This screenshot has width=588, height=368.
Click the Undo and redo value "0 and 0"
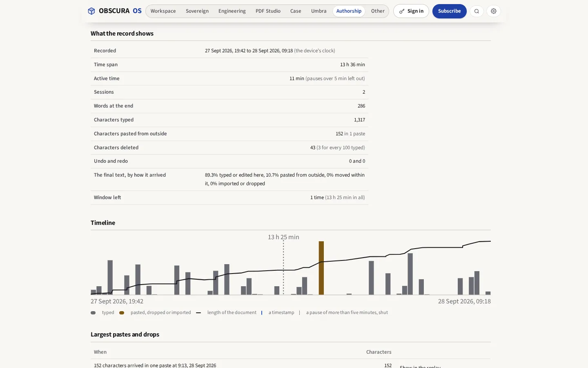[x=357, y=161]
